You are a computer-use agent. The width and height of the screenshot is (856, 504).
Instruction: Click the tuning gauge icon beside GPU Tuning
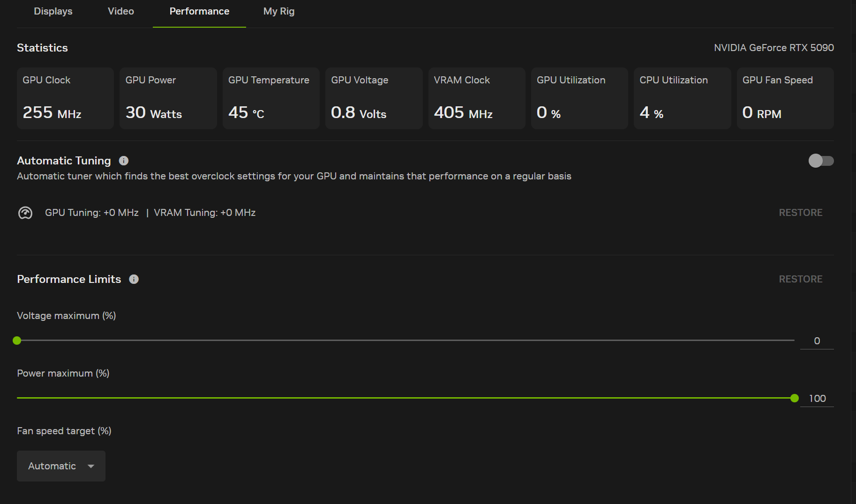pos(25,213)
